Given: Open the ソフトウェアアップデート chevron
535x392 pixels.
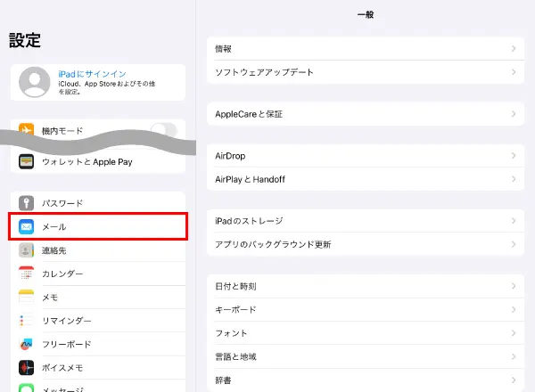Looking at the screenshot, I should [514, 72].
